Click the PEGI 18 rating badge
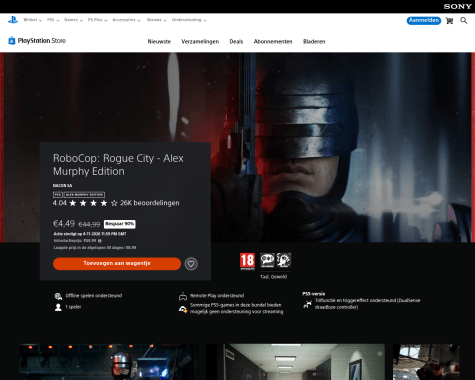The height and width of the screenshot is (380, 475). click(x=247, y=261)
